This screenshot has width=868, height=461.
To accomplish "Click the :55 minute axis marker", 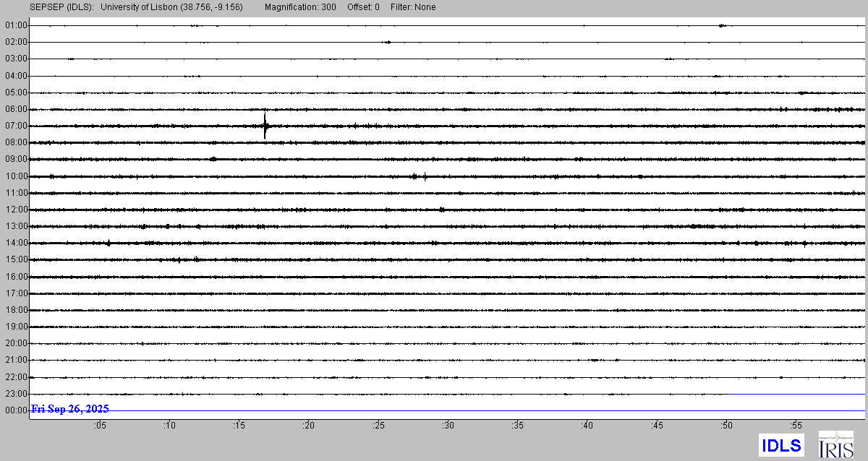I will 796,426.
